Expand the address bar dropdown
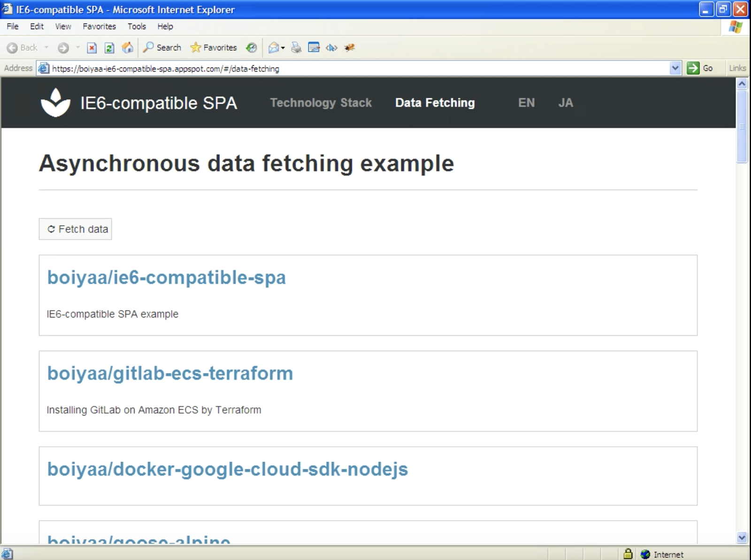The image size is (751, 560). [675, 68]
